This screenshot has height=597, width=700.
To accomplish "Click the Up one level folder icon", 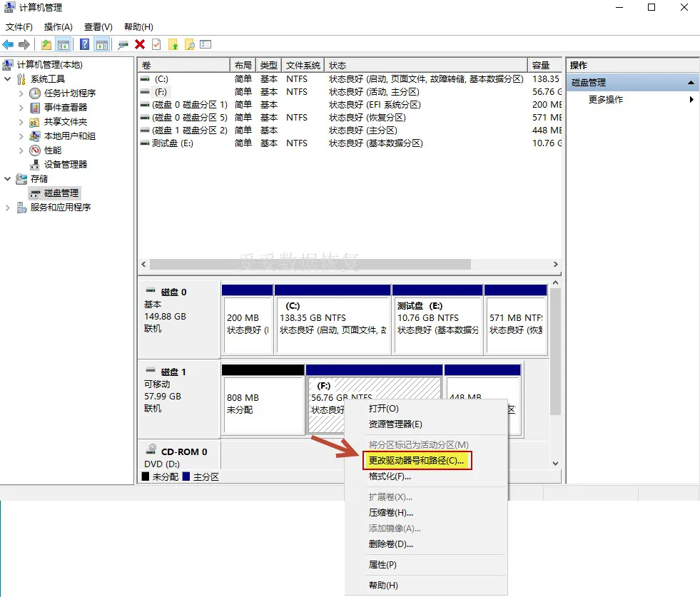I will click(46, 45).
